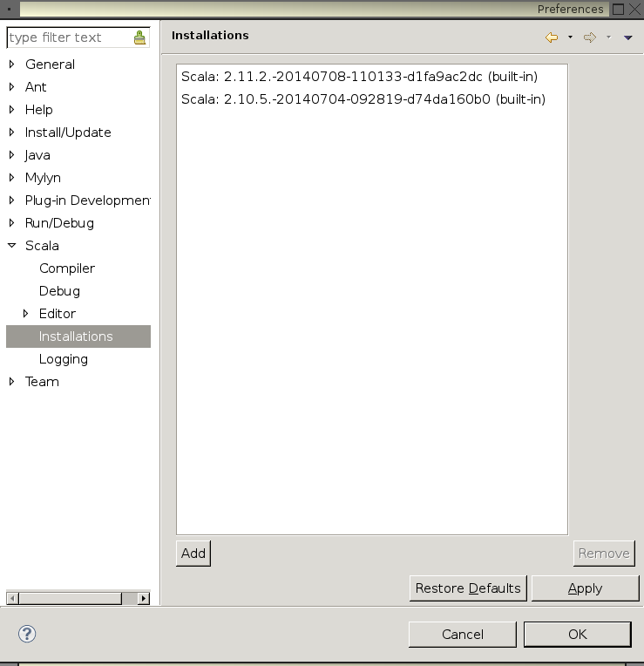Select Plug-in Development category

[x=87, y=200]
